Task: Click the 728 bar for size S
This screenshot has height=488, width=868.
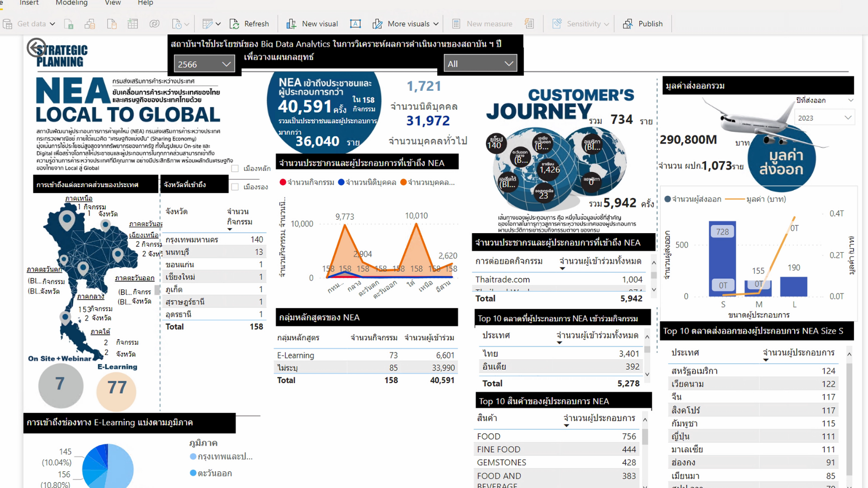Action: [x=722, y=258]
